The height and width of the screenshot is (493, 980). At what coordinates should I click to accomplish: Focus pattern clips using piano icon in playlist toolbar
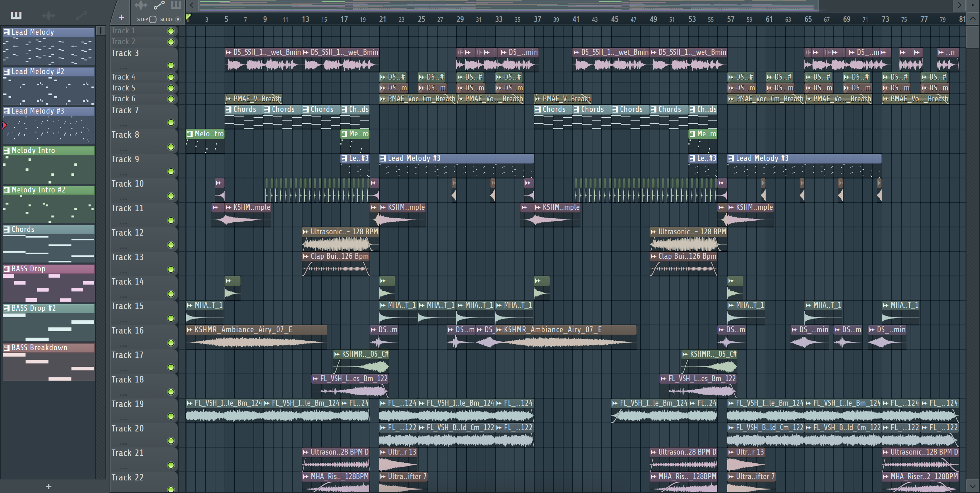pos(176,5)
